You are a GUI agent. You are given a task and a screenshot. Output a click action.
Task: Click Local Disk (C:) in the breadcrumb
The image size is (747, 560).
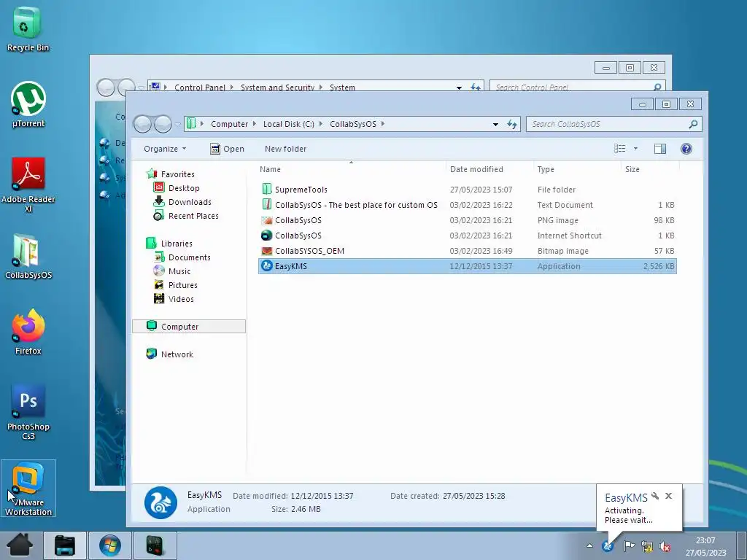(x=289, y=124)
